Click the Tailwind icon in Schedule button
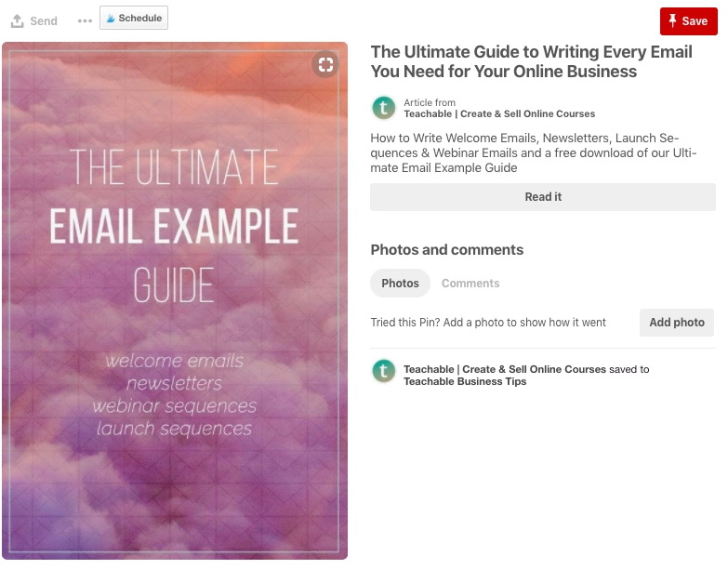Viewport: 728px width, 569px height. coord(111,18)
